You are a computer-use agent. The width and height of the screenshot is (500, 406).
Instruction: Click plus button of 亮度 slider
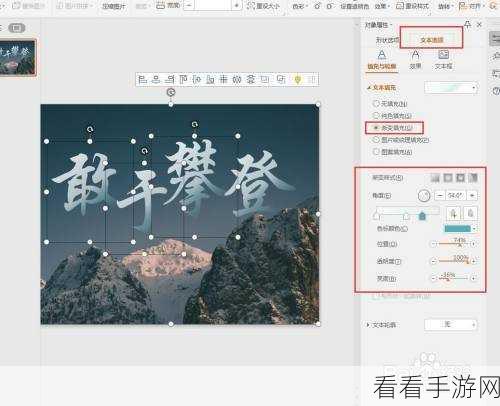coord(473,278)
